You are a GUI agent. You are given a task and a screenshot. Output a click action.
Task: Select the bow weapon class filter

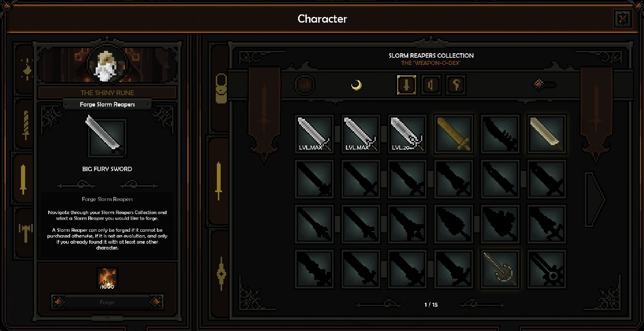(x=431, y=85)
